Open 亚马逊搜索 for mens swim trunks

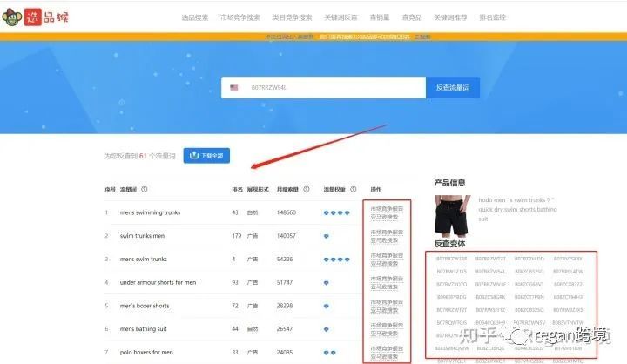pyautogui.click(x=384, y=264)
